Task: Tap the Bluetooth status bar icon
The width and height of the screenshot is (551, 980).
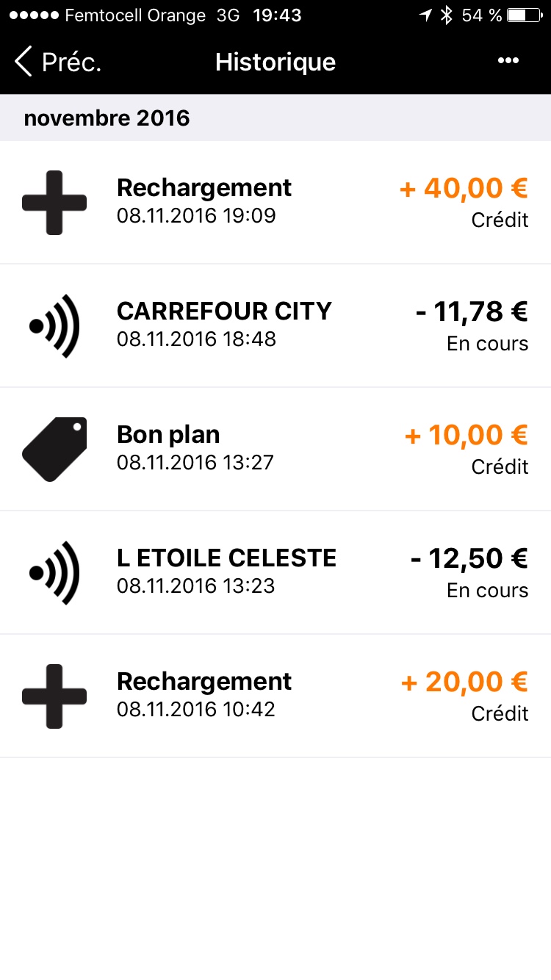Action: [x=446, y=15]
